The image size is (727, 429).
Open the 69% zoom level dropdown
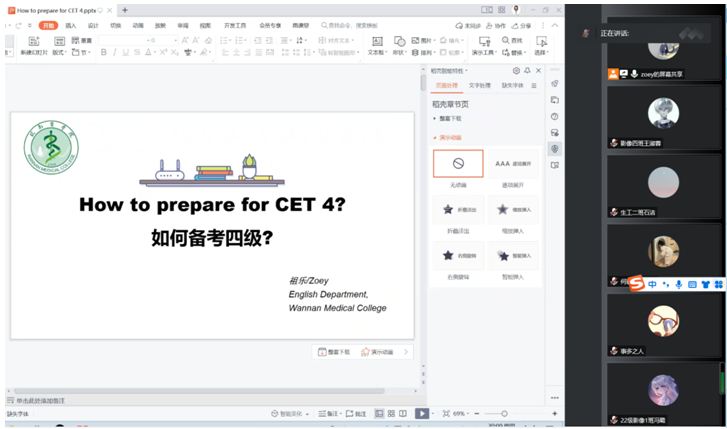[461, 413]
